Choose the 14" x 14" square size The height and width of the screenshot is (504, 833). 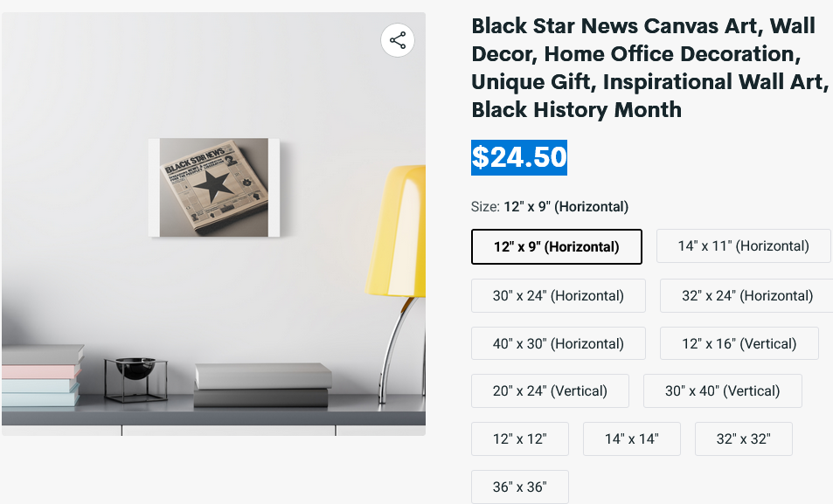click(632, 438)
